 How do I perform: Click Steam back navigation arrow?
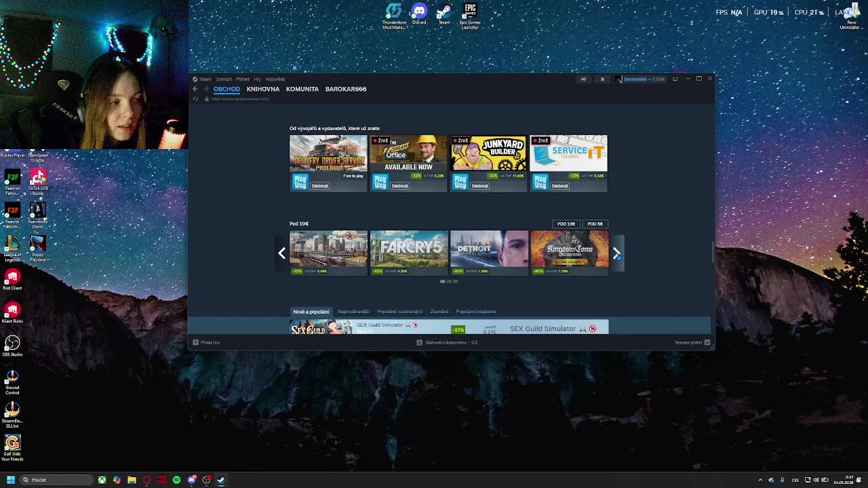tap(195, 89)
